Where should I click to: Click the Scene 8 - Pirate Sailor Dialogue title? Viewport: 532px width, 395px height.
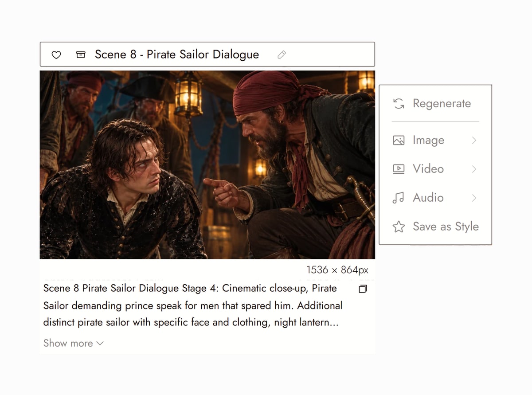(x=177, y=55)
